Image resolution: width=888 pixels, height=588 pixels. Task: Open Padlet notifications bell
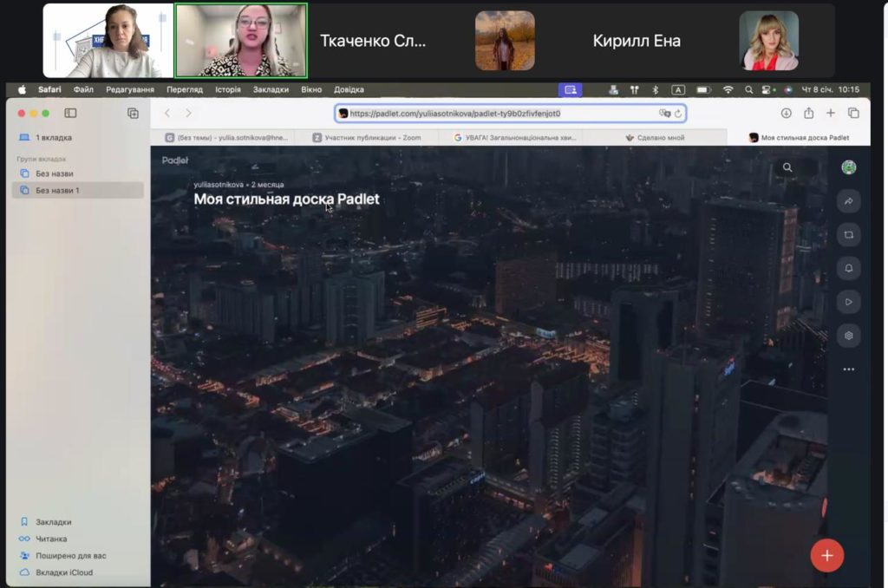tap(848, 269)
